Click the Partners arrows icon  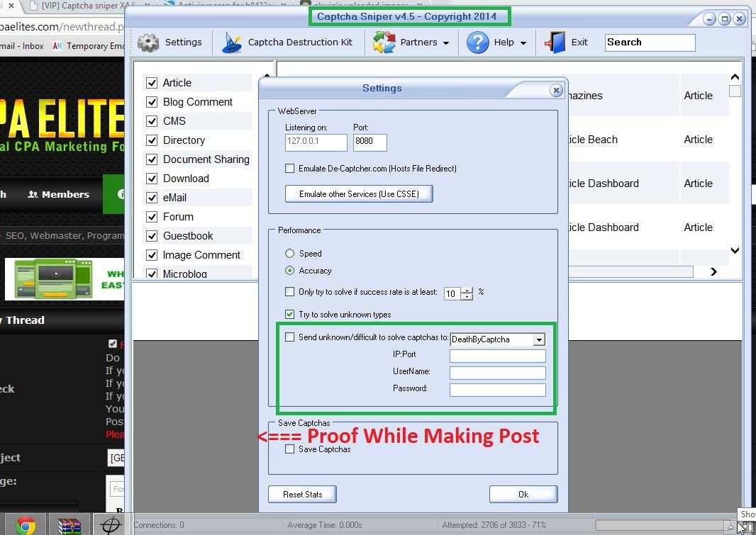[384, 43]
